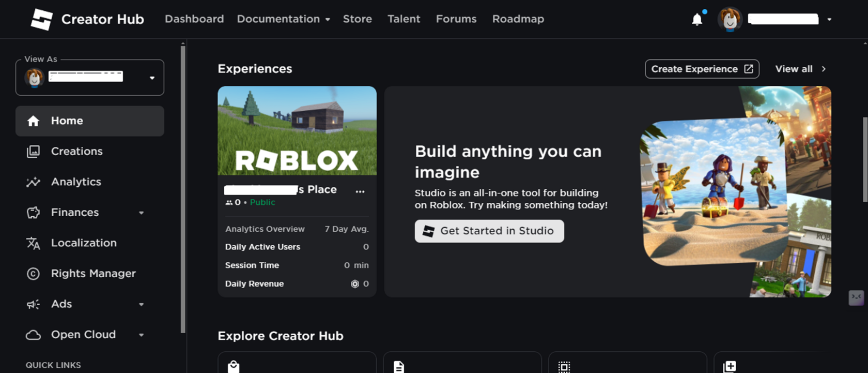Open the Forums nav item
Image resolution: width=868 pixels, height=373 pixels.
(456, 19)
